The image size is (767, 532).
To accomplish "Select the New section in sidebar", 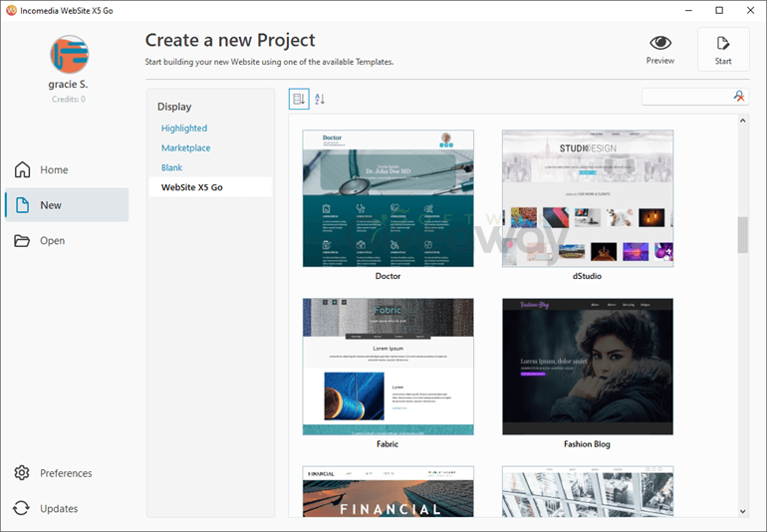I will coord(67,205).
